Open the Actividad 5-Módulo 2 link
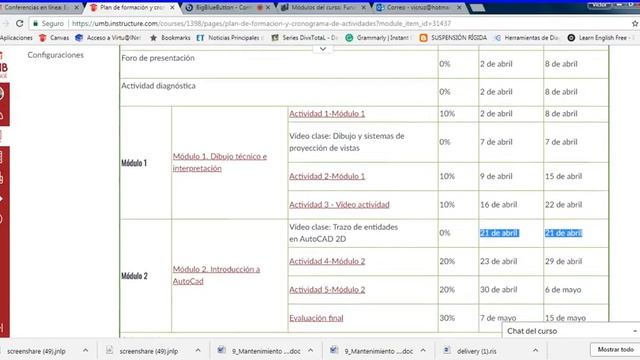This screenshot has width=640, height=360. tap(327, 290)
